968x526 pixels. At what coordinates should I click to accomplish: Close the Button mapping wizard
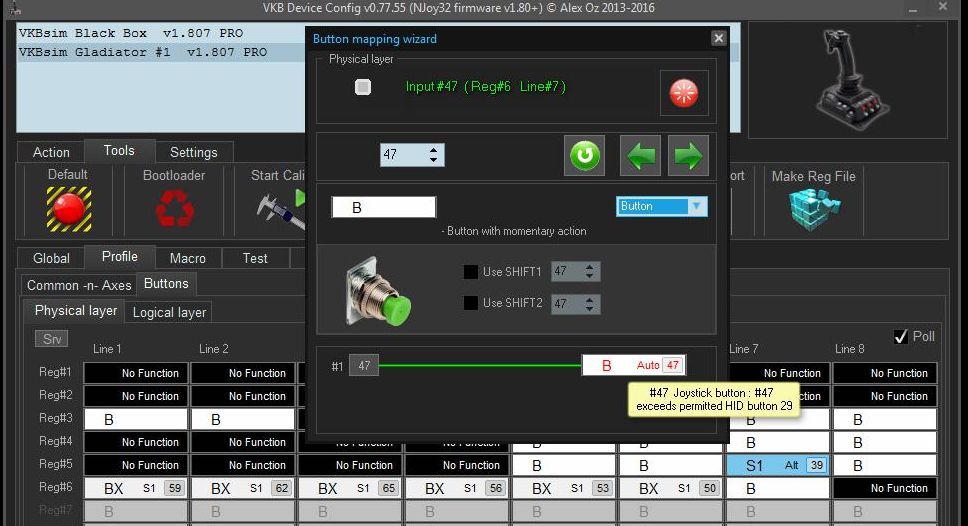(x=718, y=38)
